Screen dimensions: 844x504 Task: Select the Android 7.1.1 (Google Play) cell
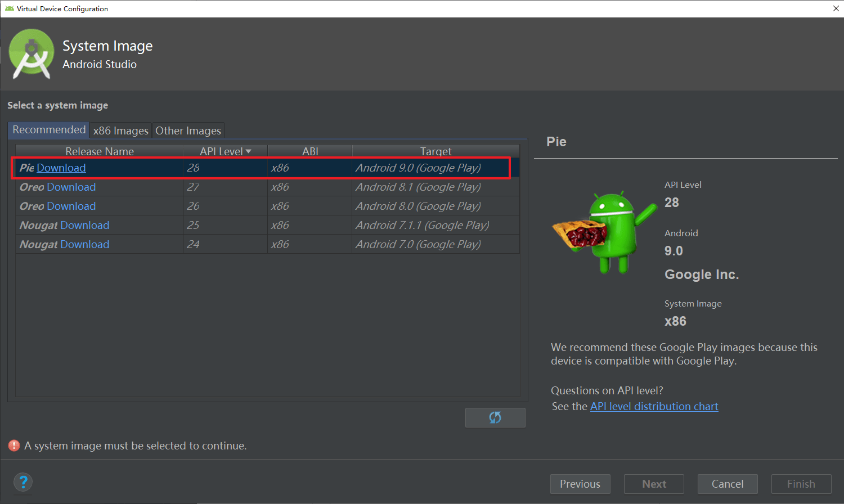point(436,225)
